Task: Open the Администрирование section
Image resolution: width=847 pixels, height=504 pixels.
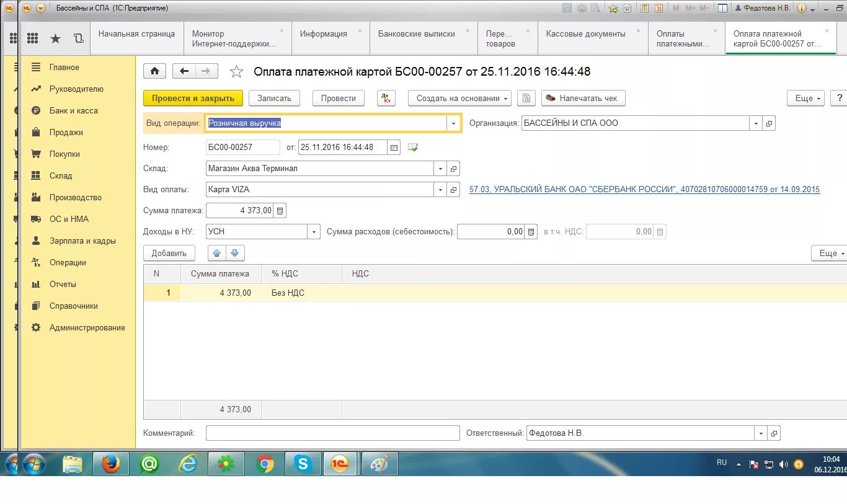Action: click(x=87, y=327)
